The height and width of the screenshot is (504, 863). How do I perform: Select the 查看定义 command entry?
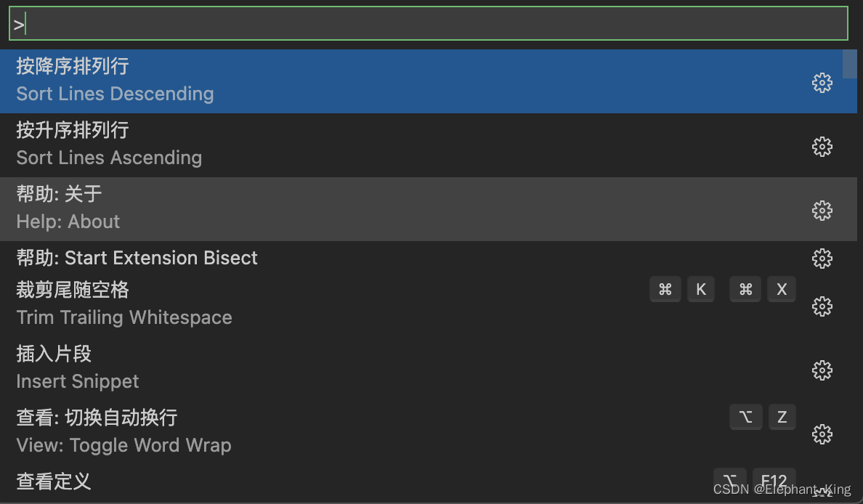click(291, 482)
